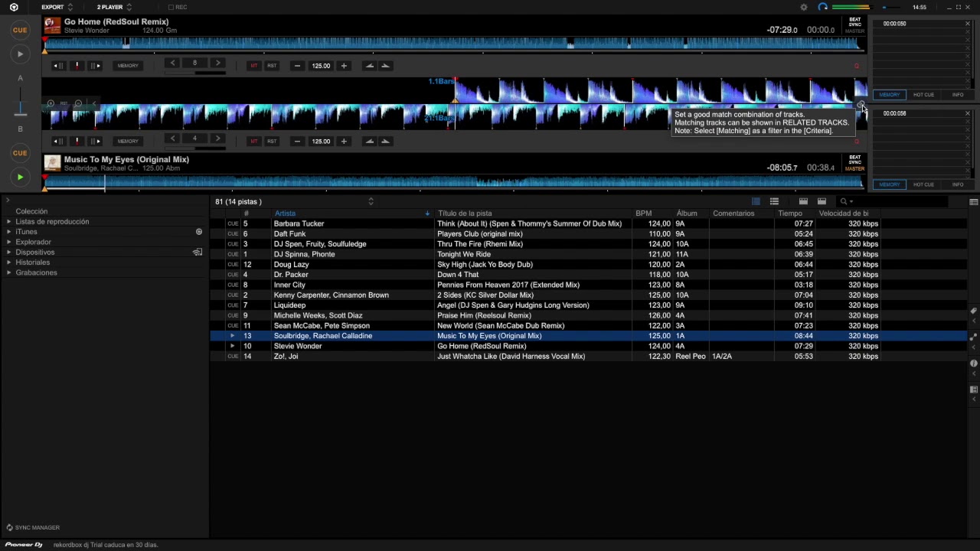The height and width of the screenshot is (551, 980).
Task: Click deck B pitch bend up icon
Action: click(385, 142)
